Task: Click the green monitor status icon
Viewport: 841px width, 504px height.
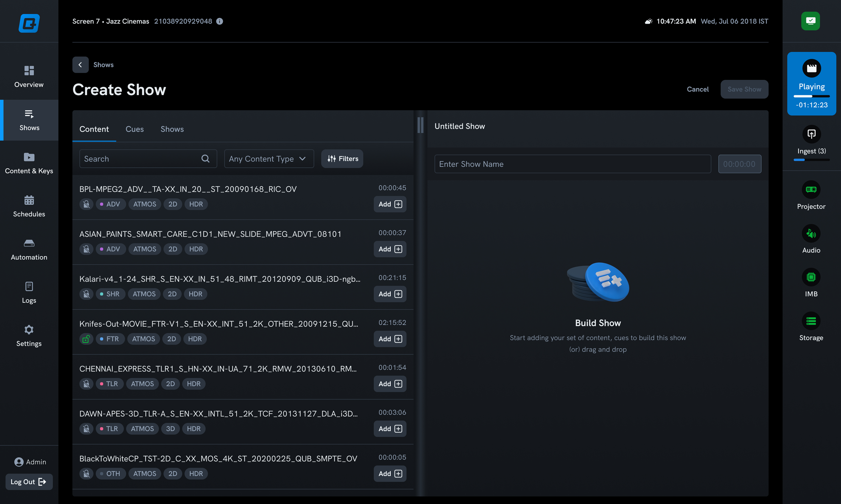Action: click(810, 21)
